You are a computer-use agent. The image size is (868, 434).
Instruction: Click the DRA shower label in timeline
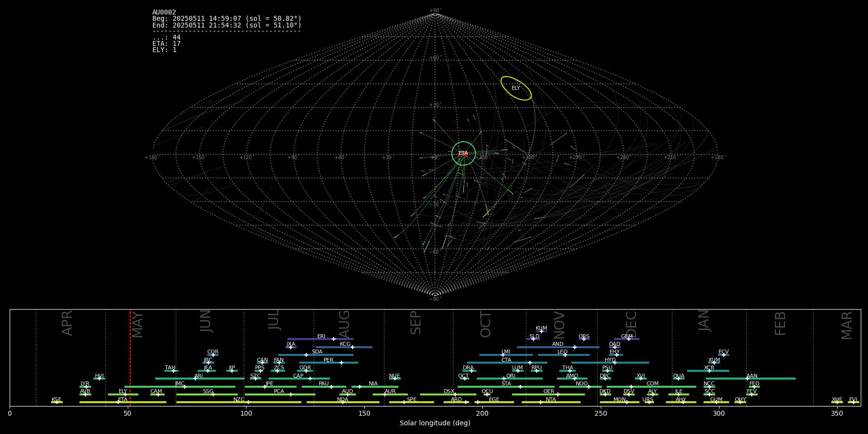tap(468, 368)
